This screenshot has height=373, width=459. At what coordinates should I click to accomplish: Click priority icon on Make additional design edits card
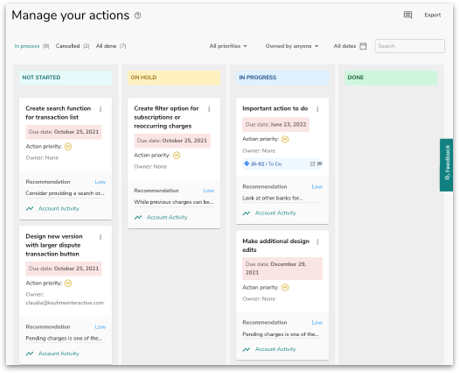285,287
